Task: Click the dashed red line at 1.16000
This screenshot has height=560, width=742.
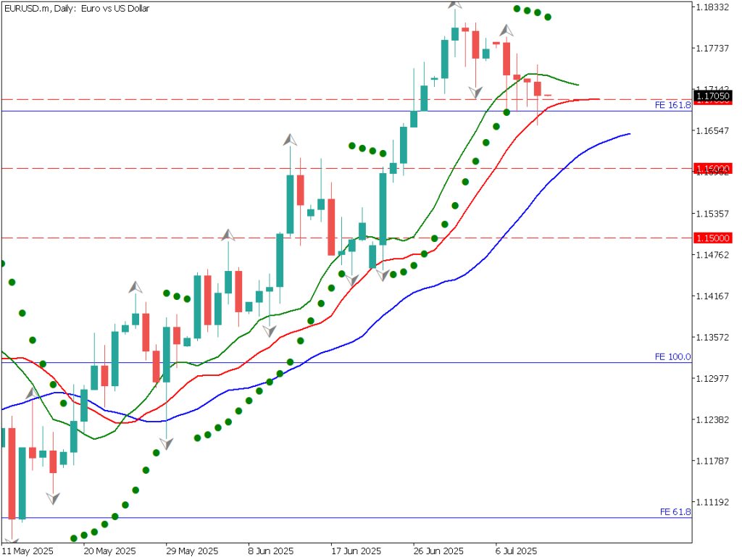Action: coord(362,169)
